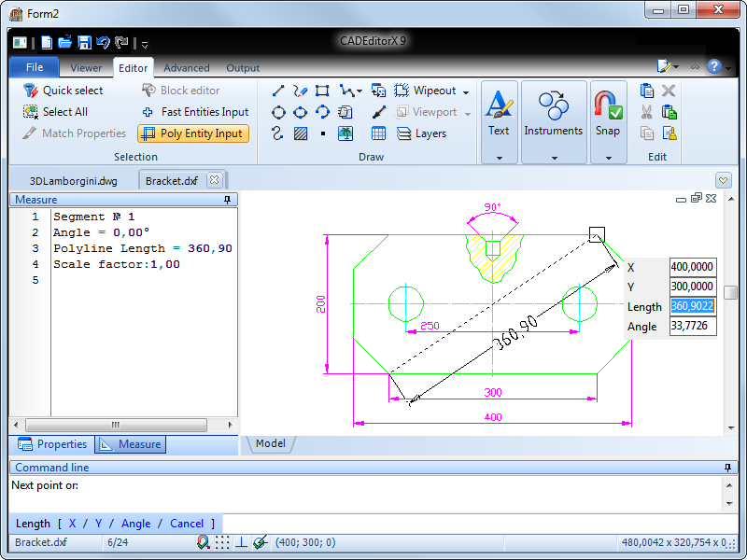Select the Rectangle drawing tool

(x=322, y=91)
